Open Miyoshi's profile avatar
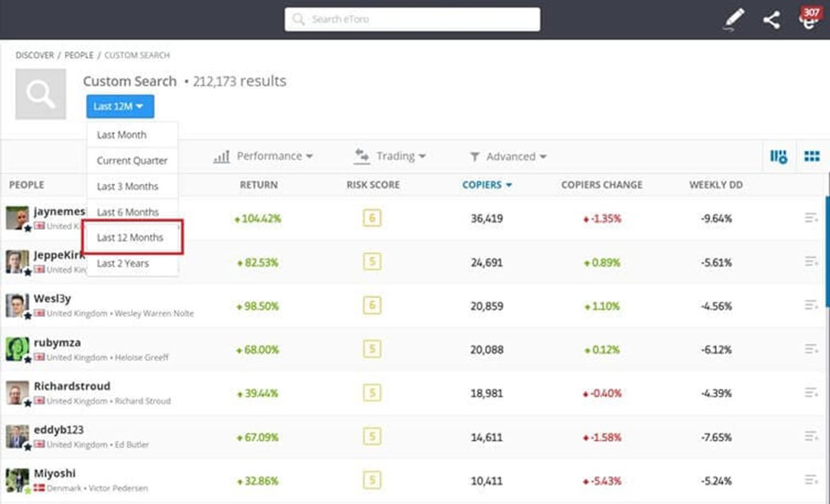Screen dimensions: 830x504 pyautogui.click(x=17, y=480)
